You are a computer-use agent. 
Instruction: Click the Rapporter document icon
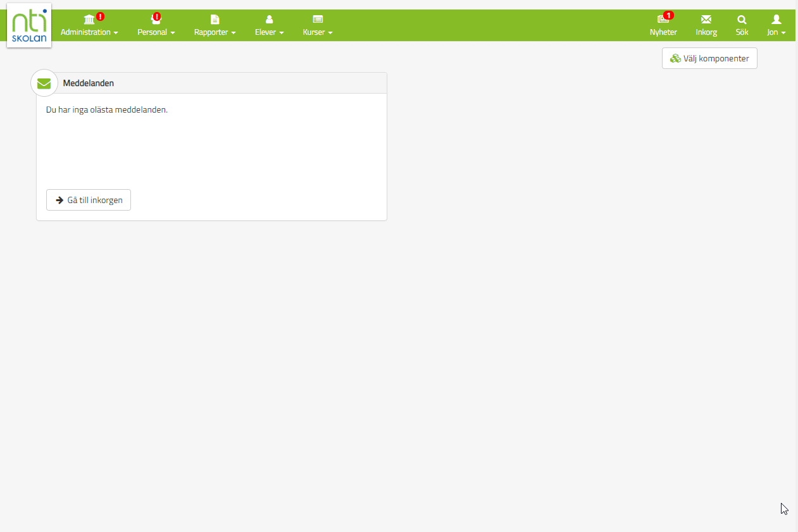(x=215, y=20)
